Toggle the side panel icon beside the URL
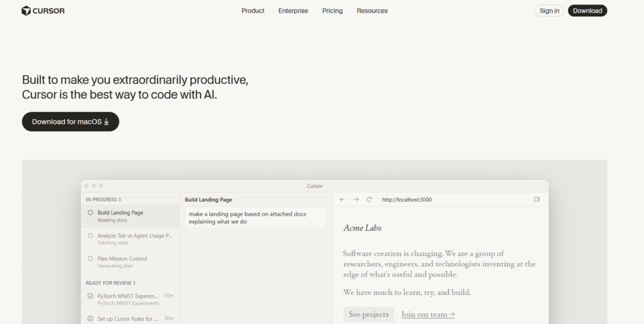Viewport: 644px width, 324px height. tap(537, 199)
